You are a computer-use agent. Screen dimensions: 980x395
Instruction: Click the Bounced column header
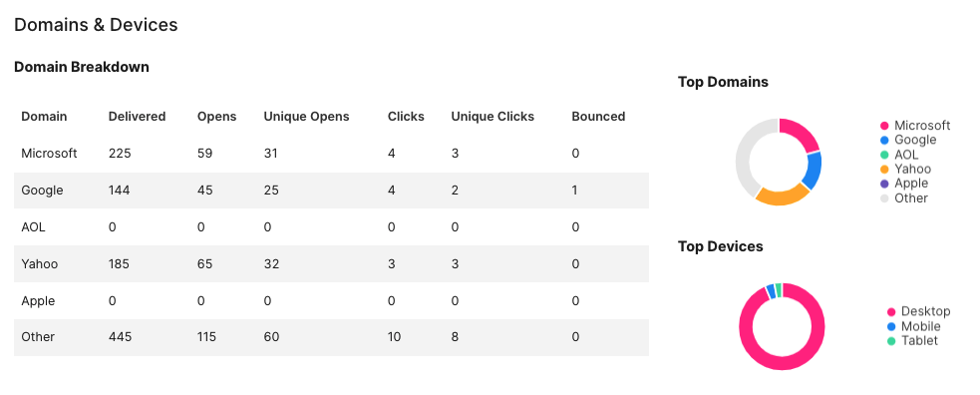(598, 117)
